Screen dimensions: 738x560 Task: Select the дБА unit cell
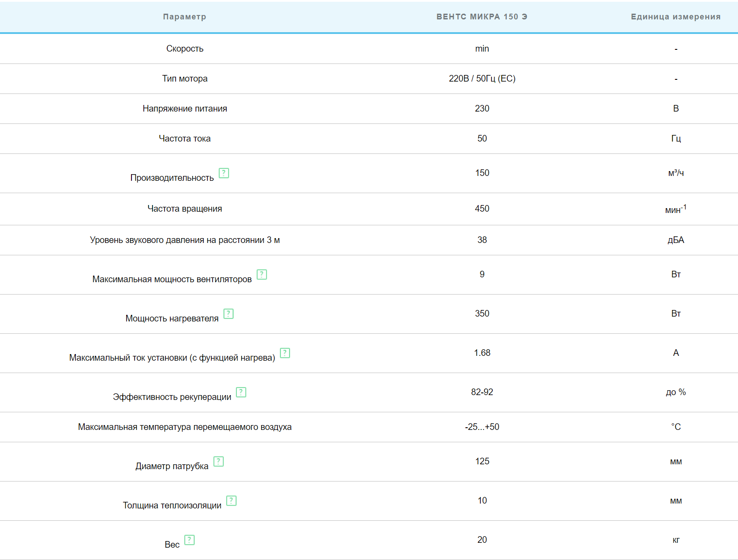pos(676,240)
